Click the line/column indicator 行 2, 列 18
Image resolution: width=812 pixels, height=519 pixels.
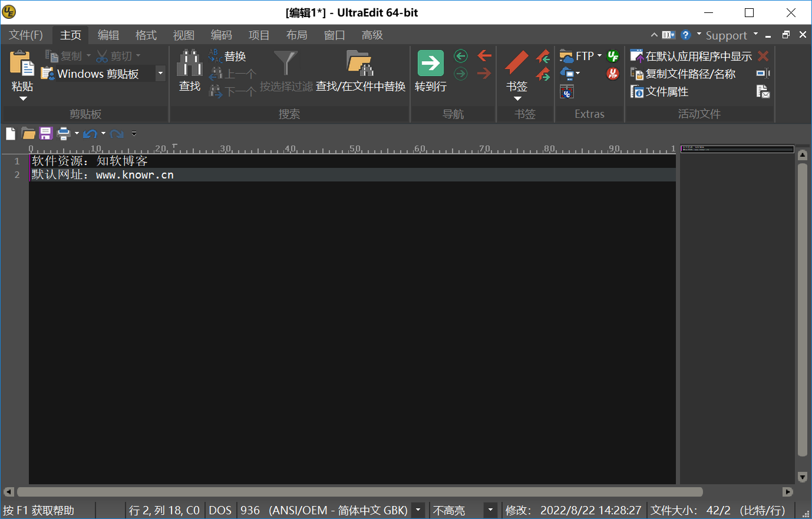click(x=164, y=510)
